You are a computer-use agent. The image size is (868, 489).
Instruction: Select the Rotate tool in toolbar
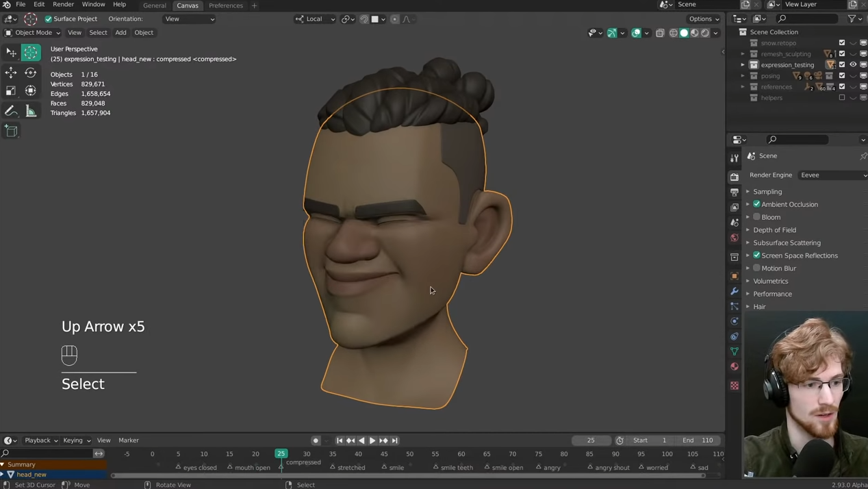point(31,73)
